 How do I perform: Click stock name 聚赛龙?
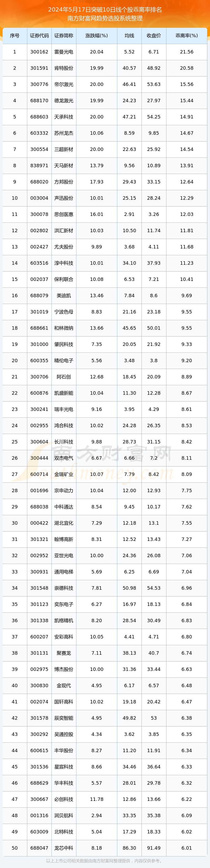point(64,653)
